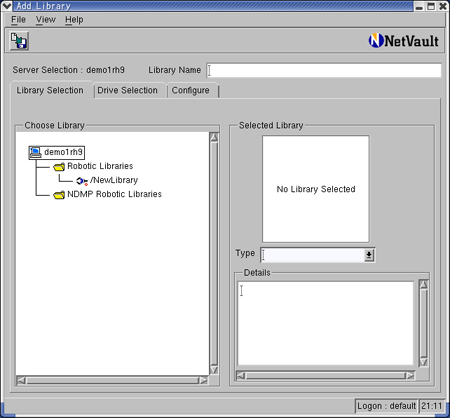Click the NetVault logo
450x418 pixels.
(x=403, y=41)
